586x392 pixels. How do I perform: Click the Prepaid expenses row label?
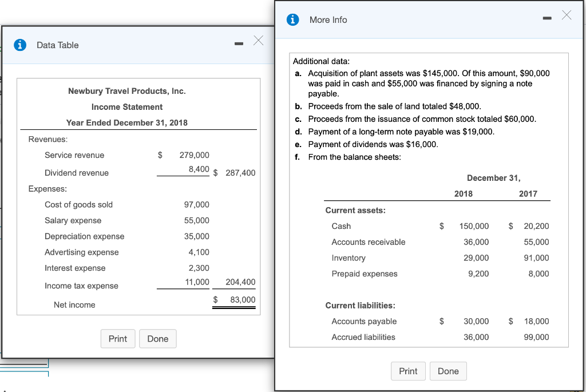point(365,274)
